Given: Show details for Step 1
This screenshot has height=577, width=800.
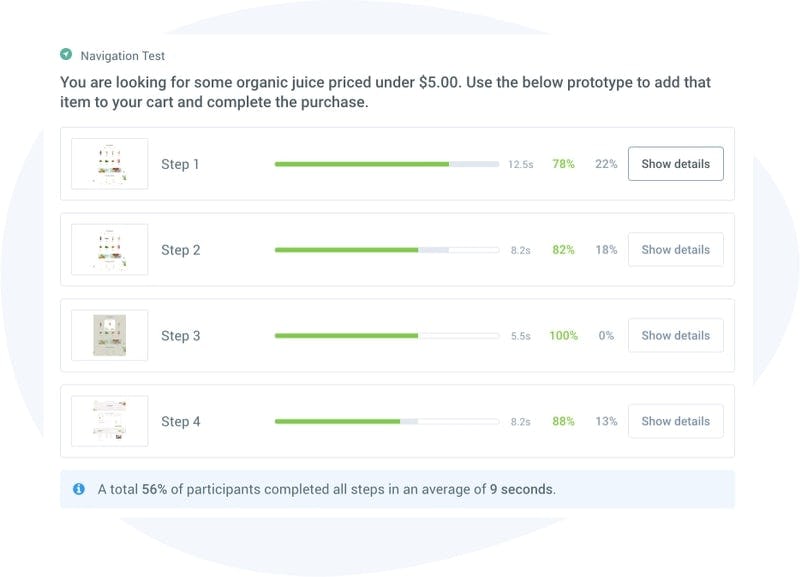Looking at the screenshot, I should pyautogui.click(x=675, y=164).
